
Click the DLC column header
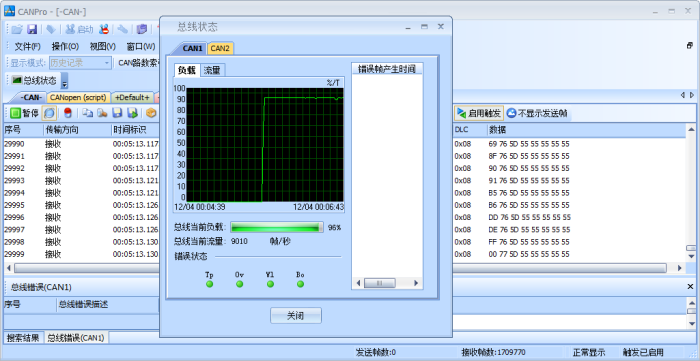469,130
